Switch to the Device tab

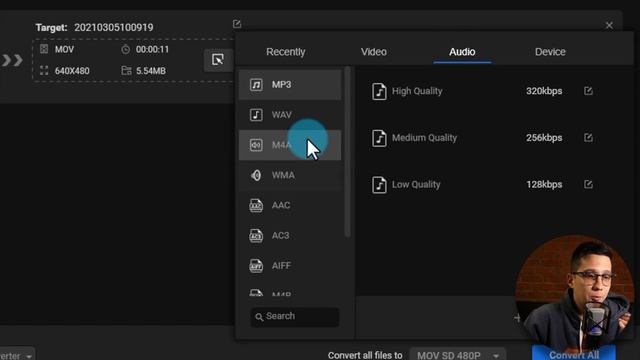click(x=550, y=52)
